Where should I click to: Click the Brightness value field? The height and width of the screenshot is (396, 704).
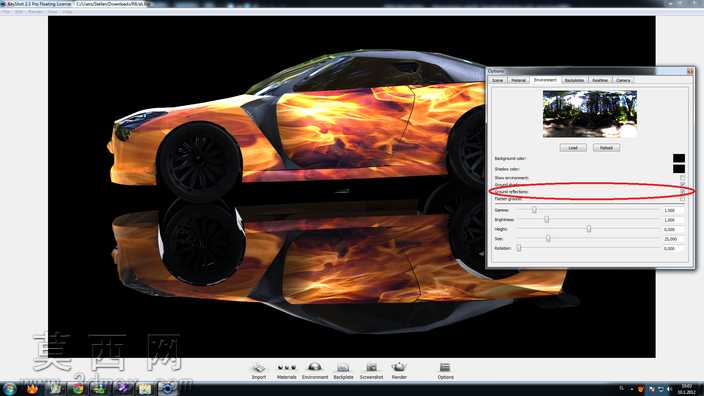point(673,220)
